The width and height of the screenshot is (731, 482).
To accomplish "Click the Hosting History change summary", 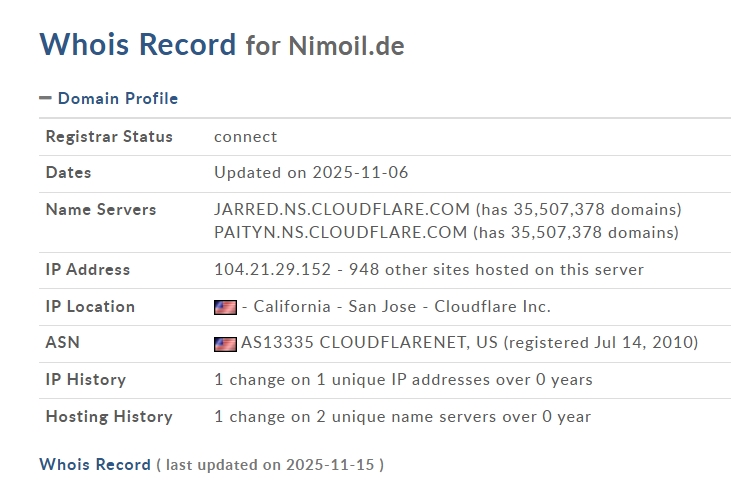I will (402, 417).
